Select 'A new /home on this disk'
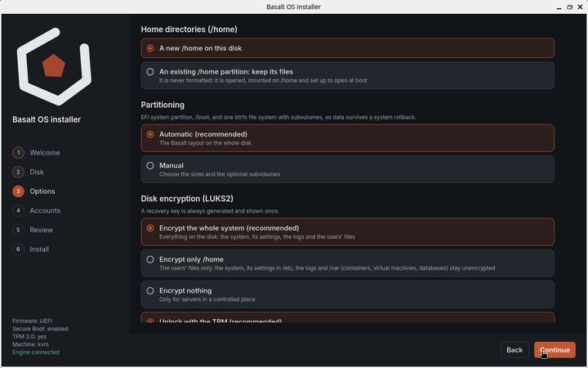Screen dimensions: 588x368 pos(347,48)
